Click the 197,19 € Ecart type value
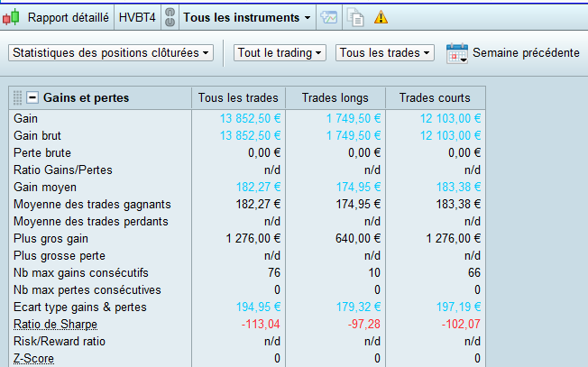Screen dimensions: 588x367 tap(459, 307)
